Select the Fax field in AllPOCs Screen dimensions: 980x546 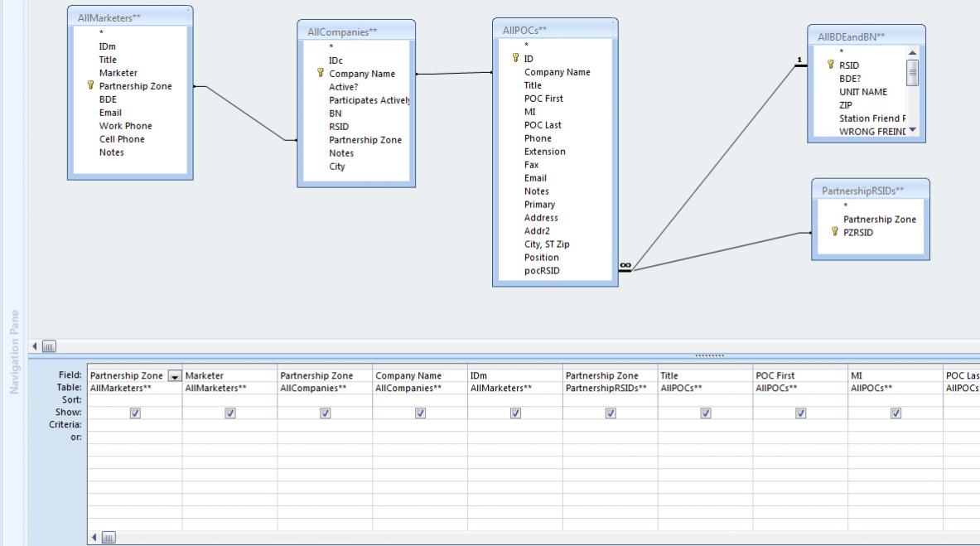click(531, 165)
